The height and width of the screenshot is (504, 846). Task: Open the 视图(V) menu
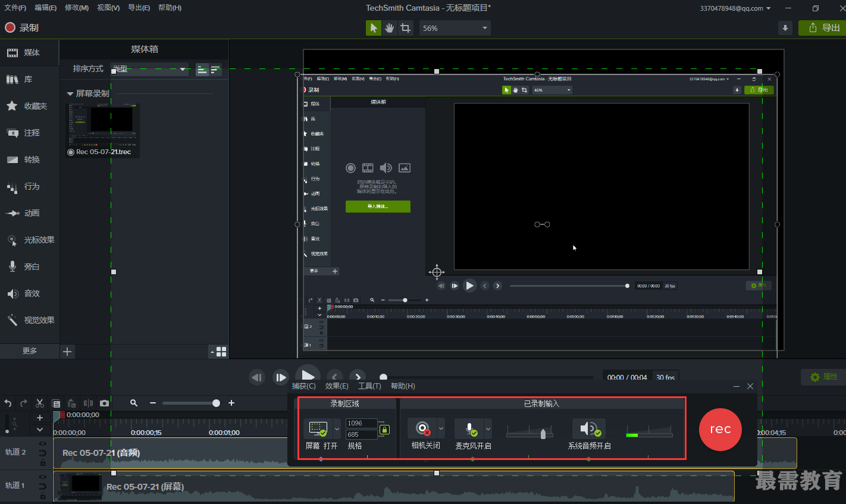coord(108,8)
